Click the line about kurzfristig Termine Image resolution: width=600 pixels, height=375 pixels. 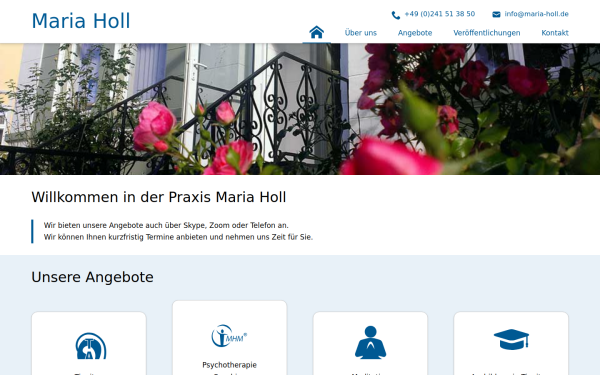point(178,237)
